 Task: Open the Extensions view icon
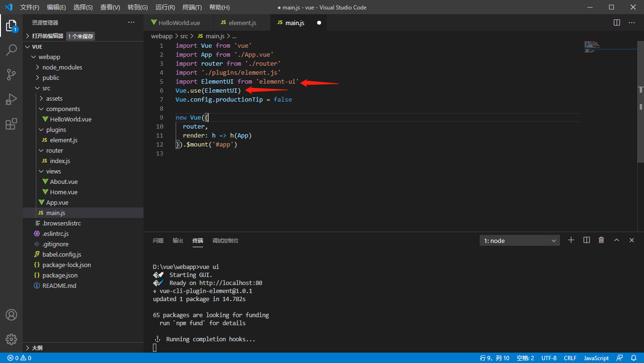click(11, 124)
